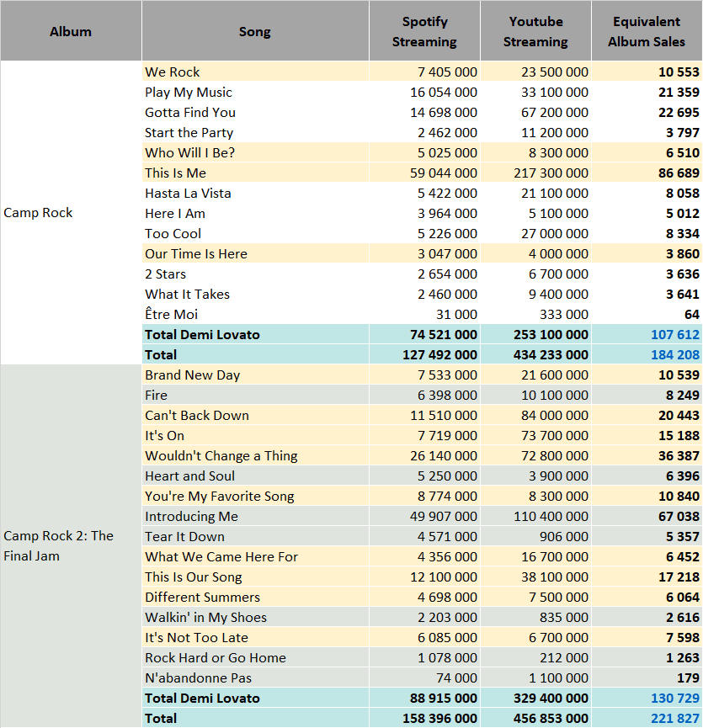This screenshot has height=728, width=703.
Task: Select the Spotify Streaming column header
Action: click(x=424, y=31)
